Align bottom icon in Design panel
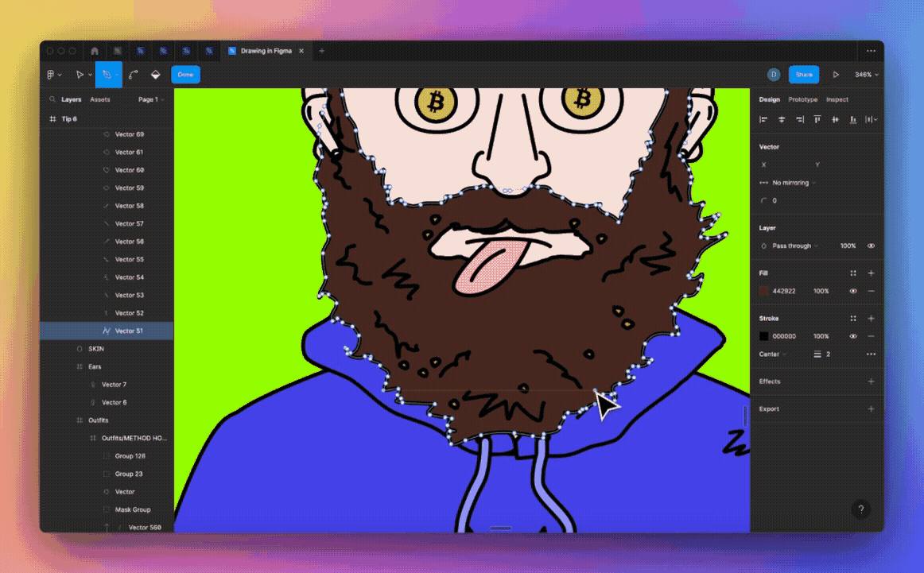The height and width of the screenshot is (573, 924). point(852,119)
